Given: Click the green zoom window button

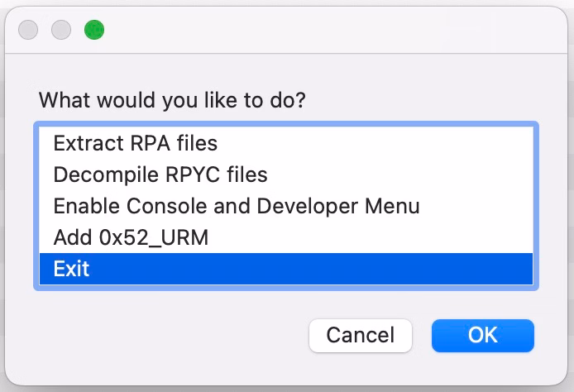Looking at the screenshot, I should 94,30.
